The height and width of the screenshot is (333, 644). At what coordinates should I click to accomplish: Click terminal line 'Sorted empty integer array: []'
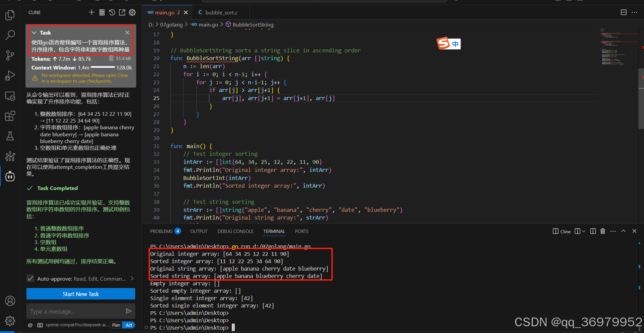pos(196,291)
